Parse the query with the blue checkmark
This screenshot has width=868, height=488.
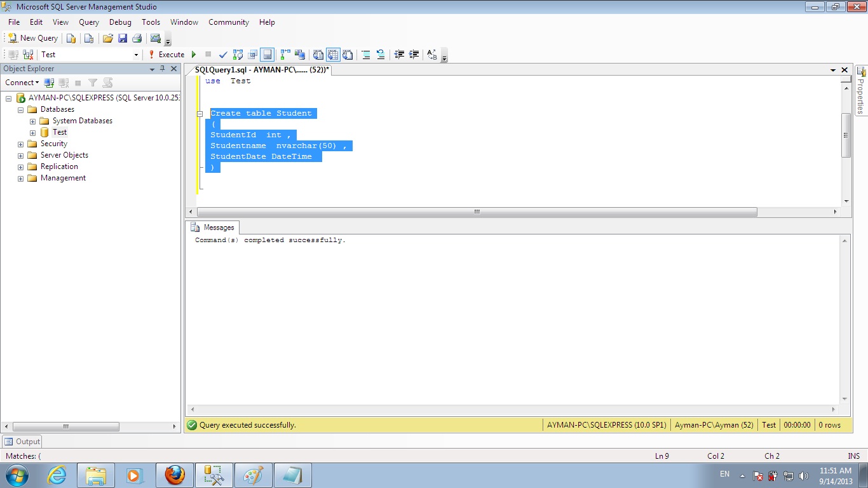223,55
